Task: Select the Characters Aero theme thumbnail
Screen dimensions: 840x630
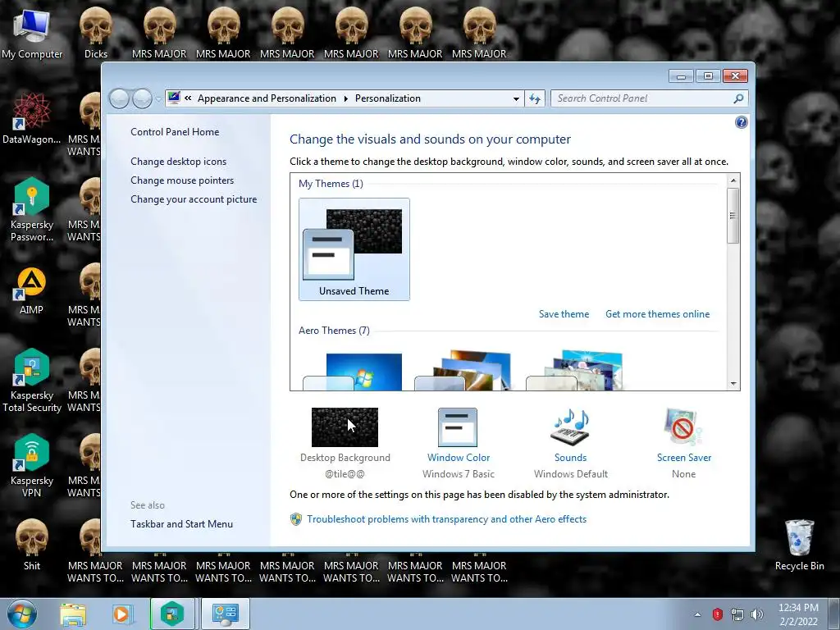Action: click(x=575, y=370)
